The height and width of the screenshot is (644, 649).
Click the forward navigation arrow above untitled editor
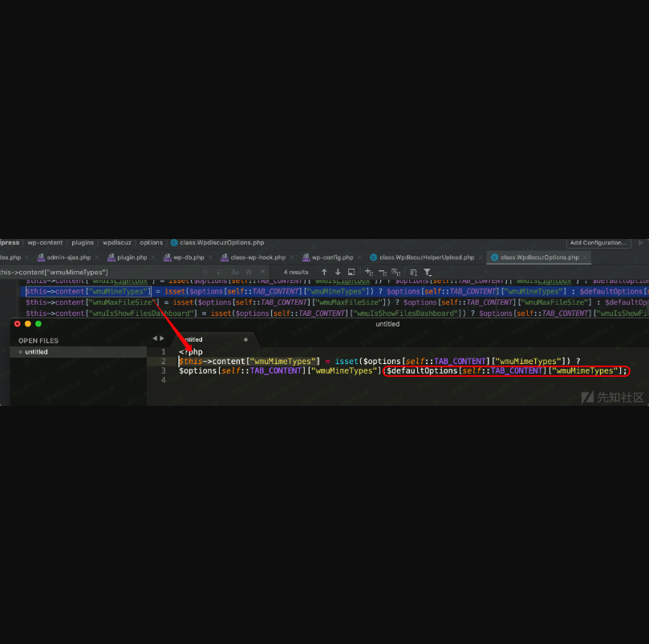(x=162, y=338)
